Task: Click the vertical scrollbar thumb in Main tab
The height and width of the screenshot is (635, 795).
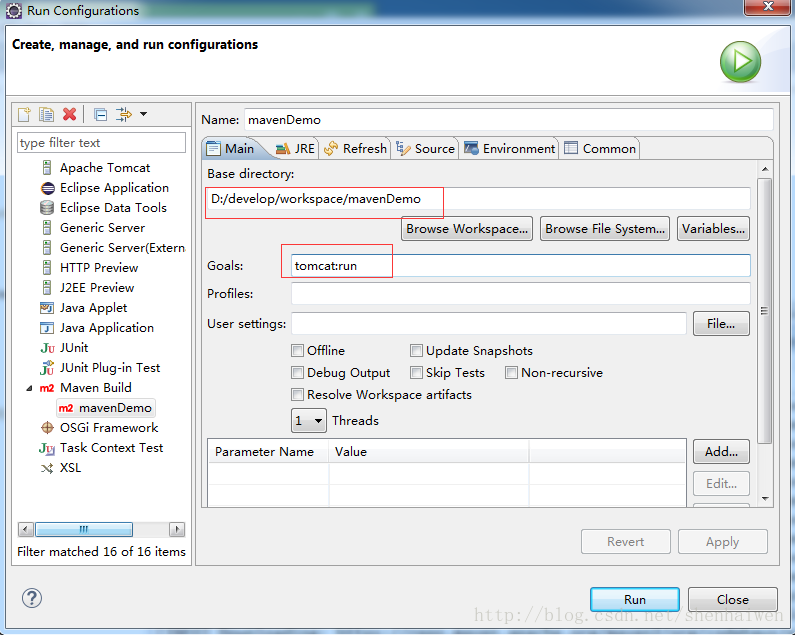Action: pos(765,311)
